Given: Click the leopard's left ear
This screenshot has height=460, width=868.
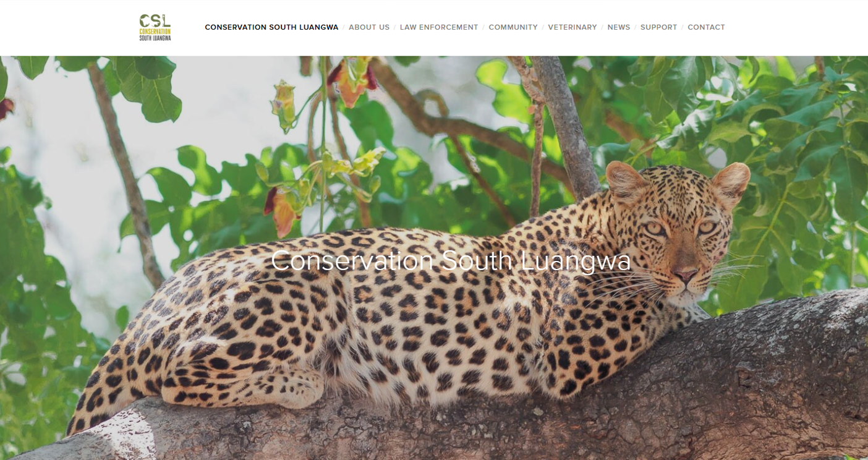Looking at the screenshot, I should pyautogui.click(x=624, y=182).
